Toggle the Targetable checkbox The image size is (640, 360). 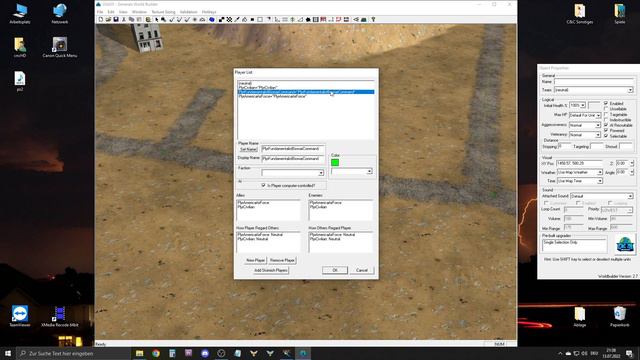coord(606,115)
